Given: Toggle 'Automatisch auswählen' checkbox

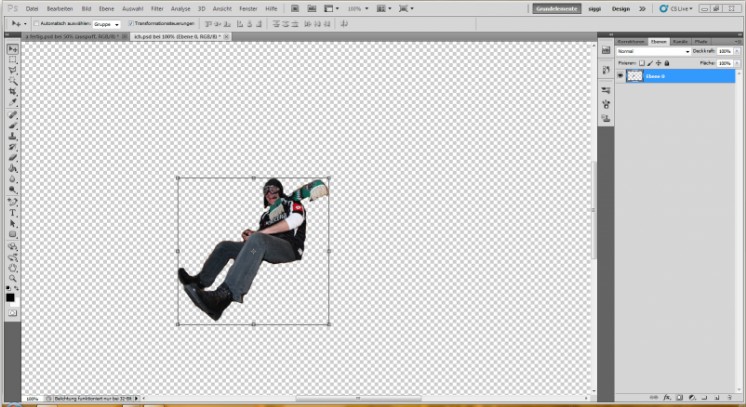Looking at the screenshot, I should [37, 23].
